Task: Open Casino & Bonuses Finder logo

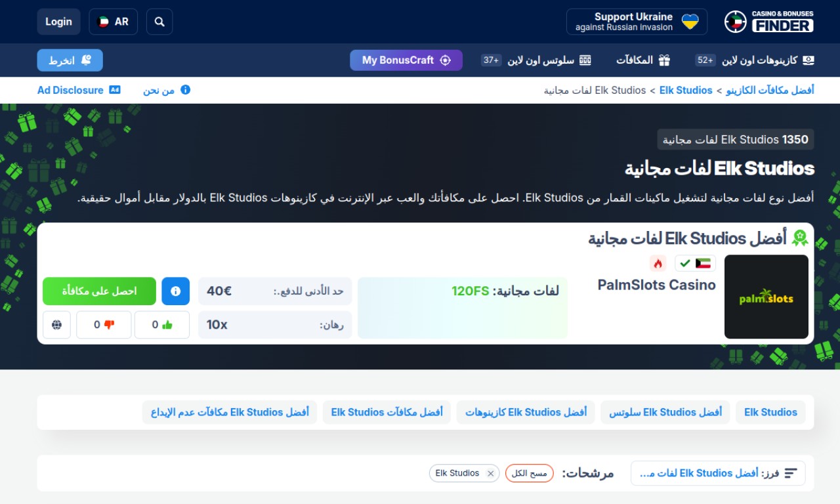Action: (x=769, y=22)
